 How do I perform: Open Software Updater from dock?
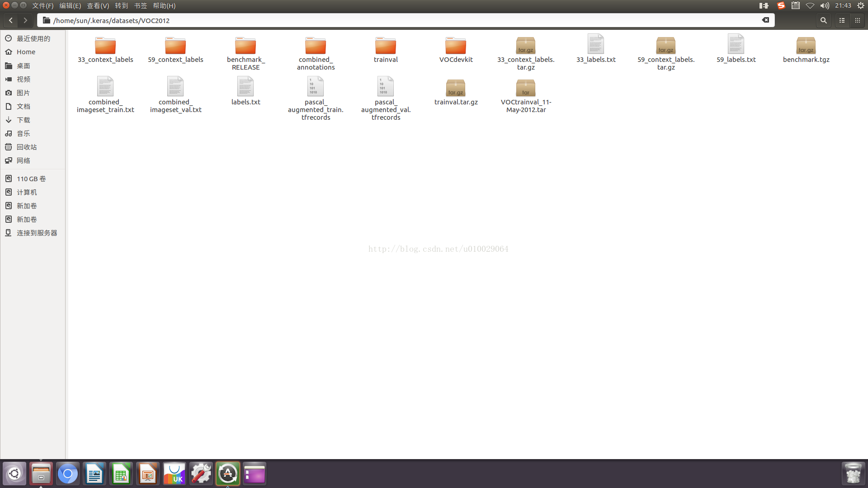[x=228, y=474]
